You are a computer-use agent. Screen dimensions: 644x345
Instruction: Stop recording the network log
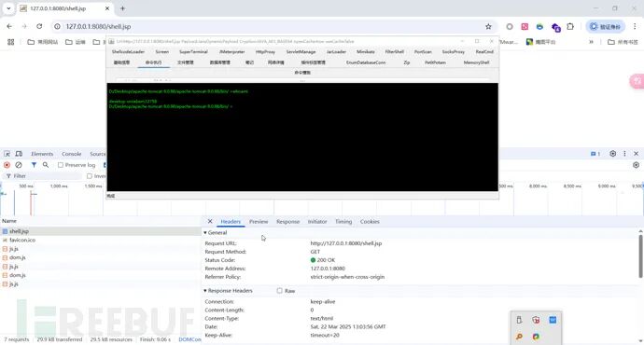click(7, 165)
